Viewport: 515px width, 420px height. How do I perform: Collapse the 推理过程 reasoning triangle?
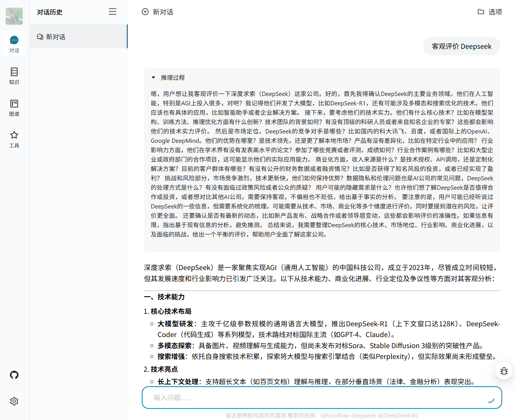click(153, 78)
